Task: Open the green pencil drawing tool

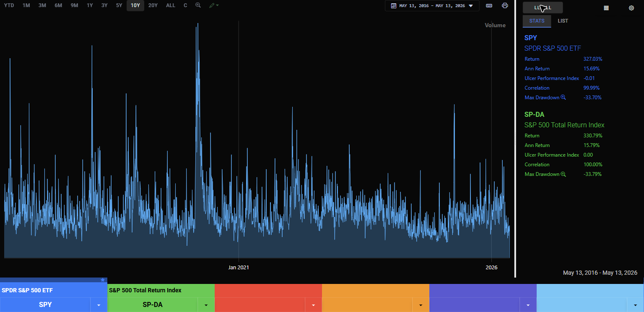Action: click(212, 5)
